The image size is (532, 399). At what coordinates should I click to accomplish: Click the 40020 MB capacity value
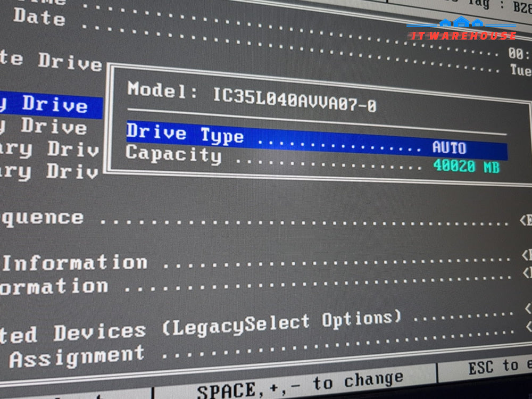click(x=466, y=166)
